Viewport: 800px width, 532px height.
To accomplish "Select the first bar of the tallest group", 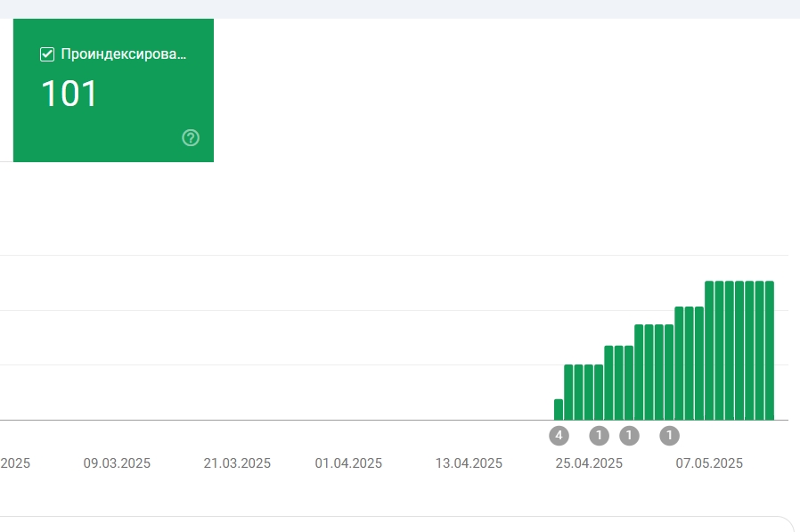I will (x=709, y=350).
